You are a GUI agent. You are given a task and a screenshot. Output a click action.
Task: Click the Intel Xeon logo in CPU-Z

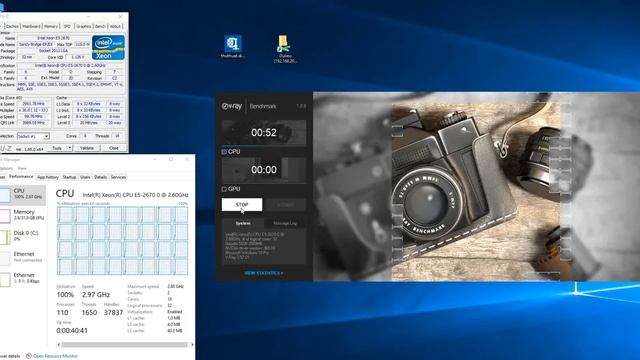(109, 48)
